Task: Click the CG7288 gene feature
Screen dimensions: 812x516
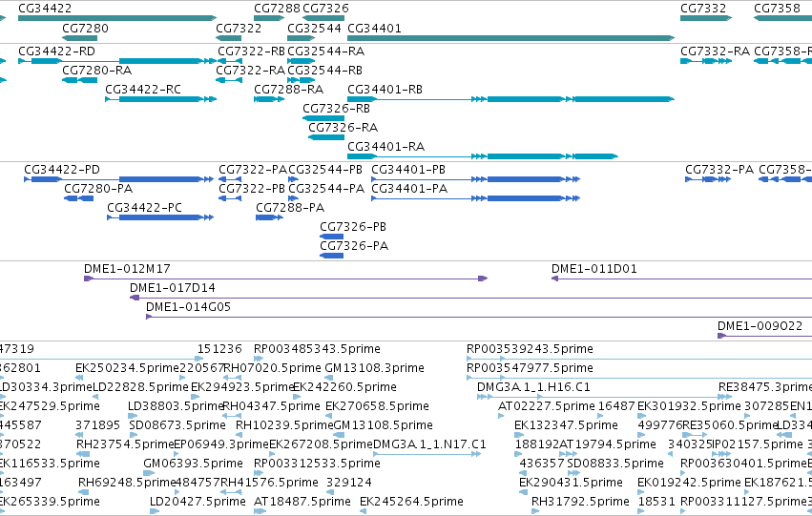Action: [269, 18]
